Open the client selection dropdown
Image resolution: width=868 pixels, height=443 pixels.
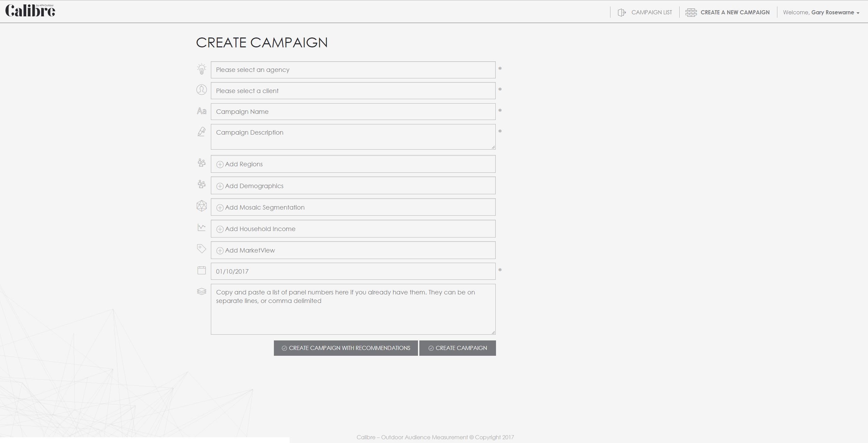point(353,91)
